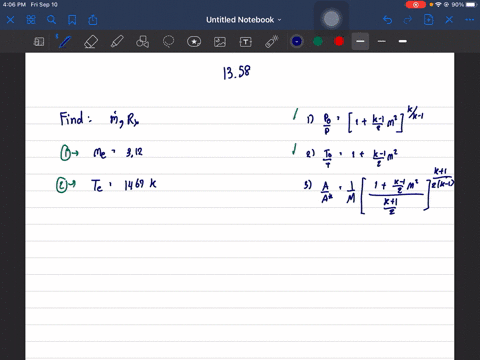Tap the handwritten Te : 1469 K line
Image resolution: width=480 pixels, height=360 pixels.
[x=124, y=185]
